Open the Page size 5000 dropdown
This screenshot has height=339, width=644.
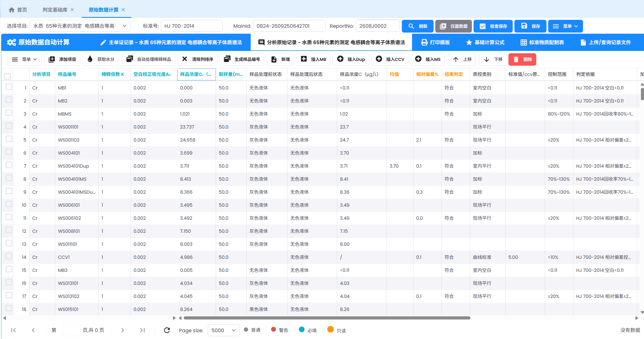[223, 330]
